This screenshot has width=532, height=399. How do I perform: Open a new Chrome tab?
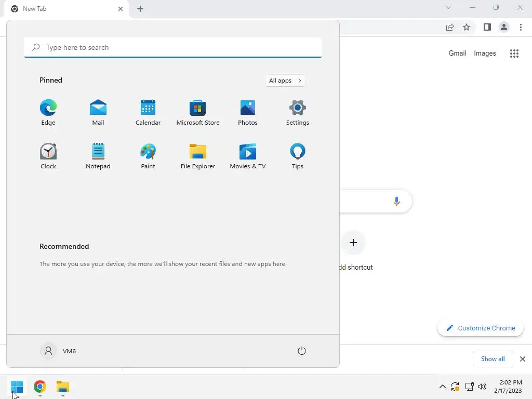click(x=140, y=9)
